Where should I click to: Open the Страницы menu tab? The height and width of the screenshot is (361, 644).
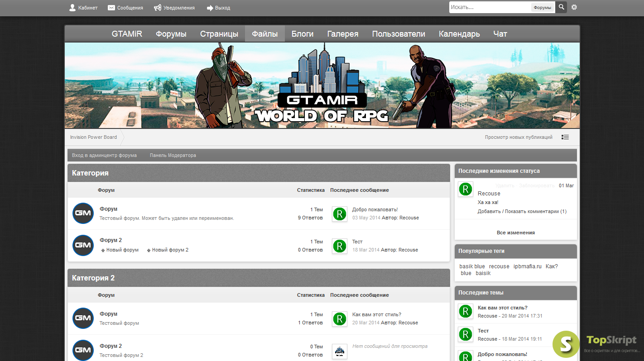219,34
